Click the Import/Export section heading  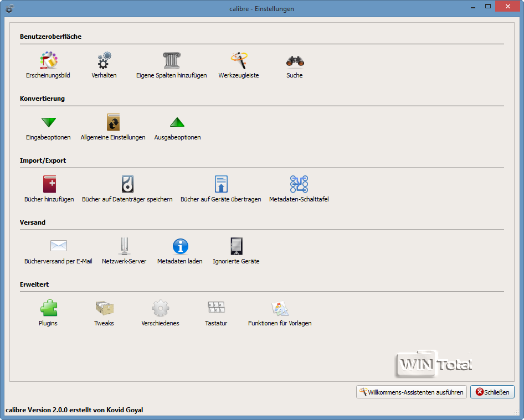[x=43, y=160]
